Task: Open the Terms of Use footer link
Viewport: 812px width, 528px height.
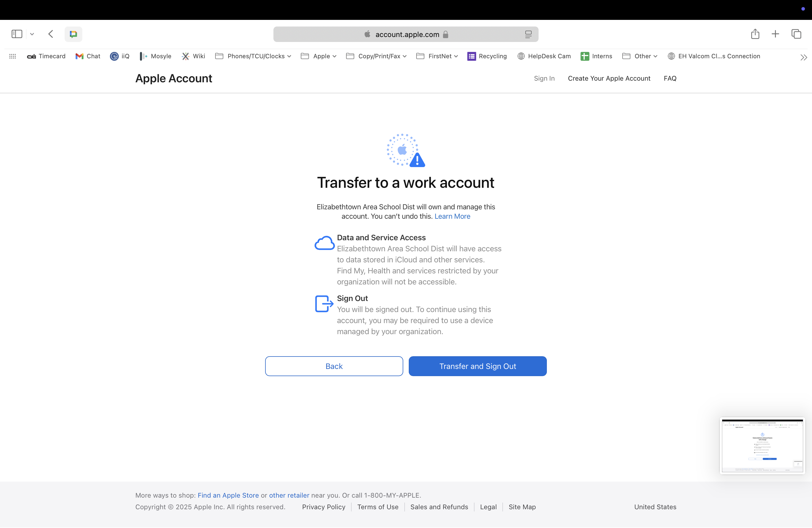Action: 378,507
